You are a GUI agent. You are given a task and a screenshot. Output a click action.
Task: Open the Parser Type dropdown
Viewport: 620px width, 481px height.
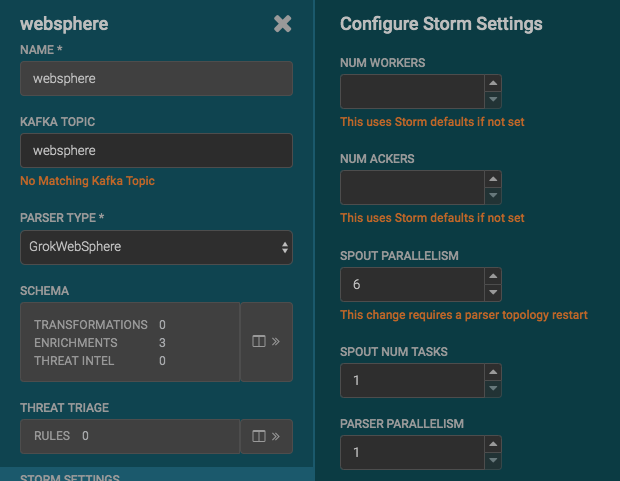click(x=156, y=247)
